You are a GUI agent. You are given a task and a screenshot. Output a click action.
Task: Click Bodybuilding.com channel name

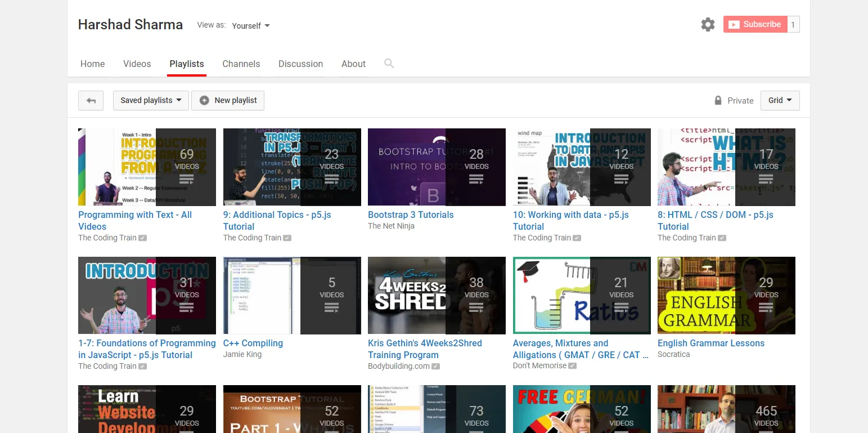point(399,366)
